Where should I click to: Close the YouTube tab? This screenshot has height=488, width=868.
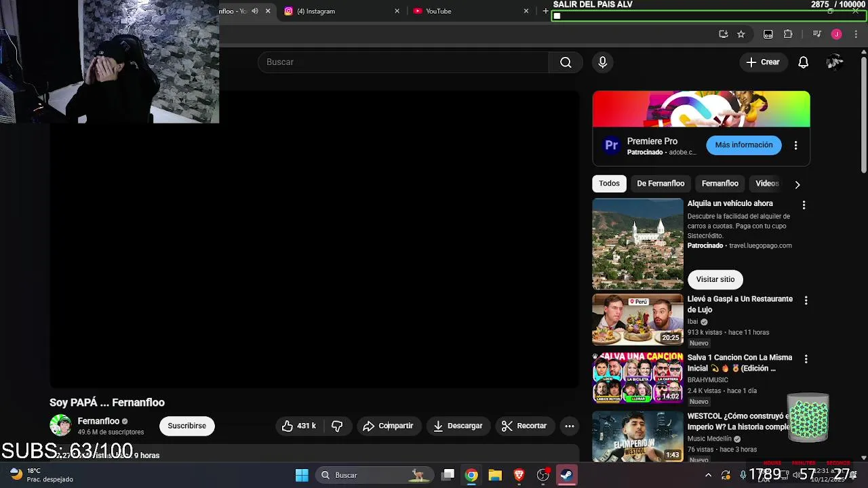526,11
